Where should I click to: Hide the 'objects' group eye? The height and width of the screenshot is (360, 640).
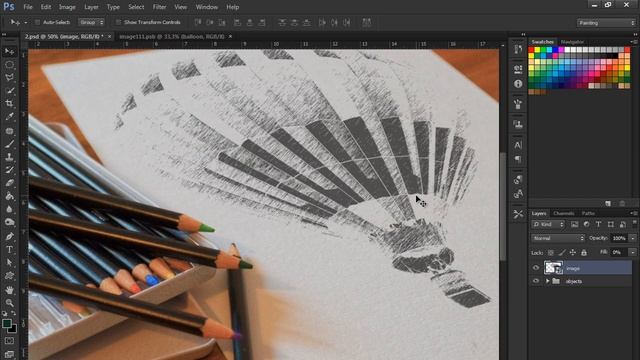pos(536,281)
